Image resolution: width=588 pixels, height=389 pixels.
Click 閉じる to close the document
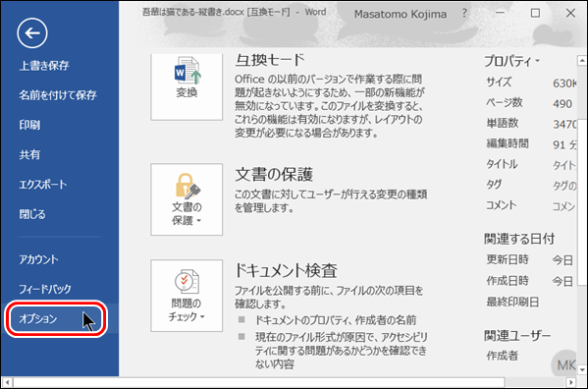click(x=32, y=214)
